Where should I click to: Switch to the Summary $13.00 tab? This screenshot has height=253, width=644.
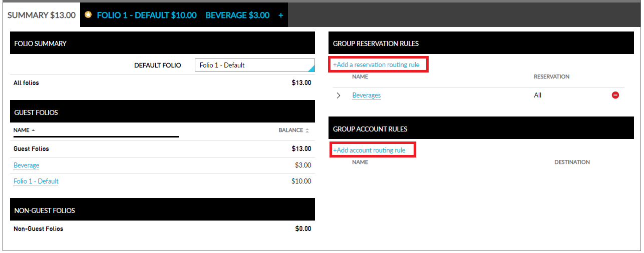[x=42, y=15]
